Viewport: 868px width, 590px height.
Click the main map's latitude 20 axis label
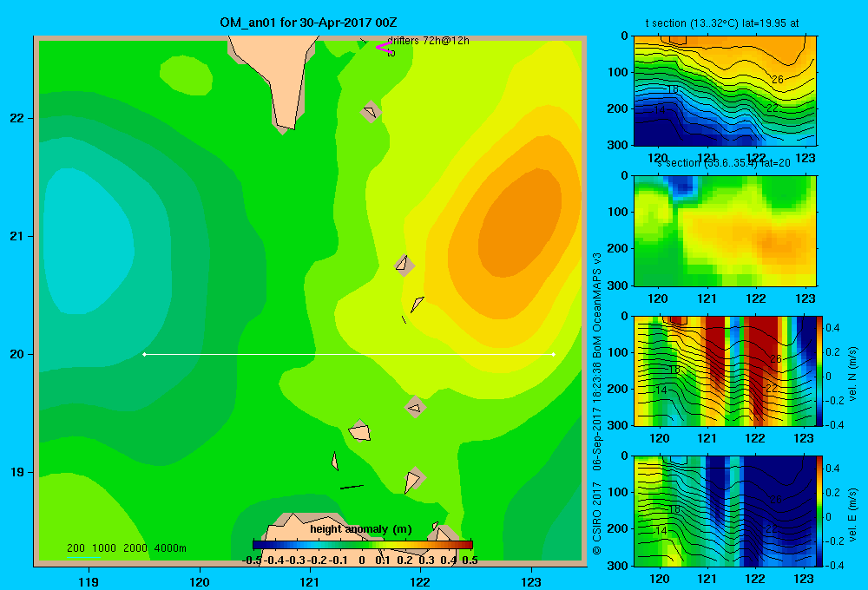17,354
